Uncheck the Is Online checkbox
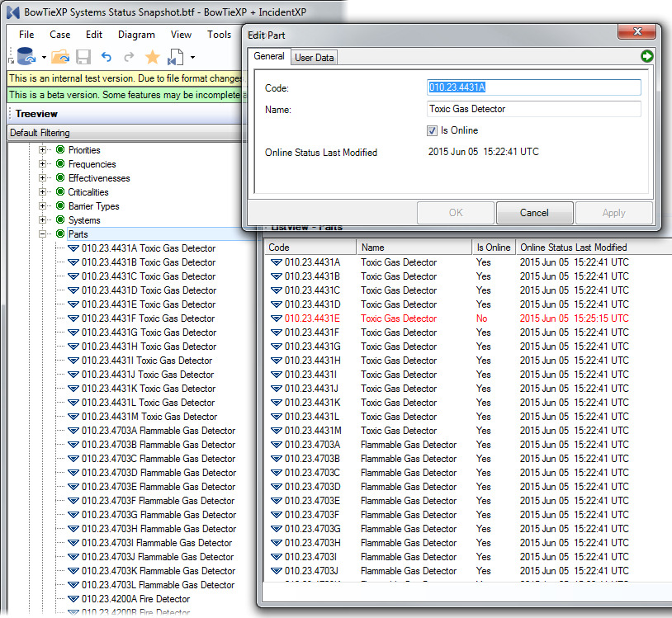 click(x=432, y=130)
